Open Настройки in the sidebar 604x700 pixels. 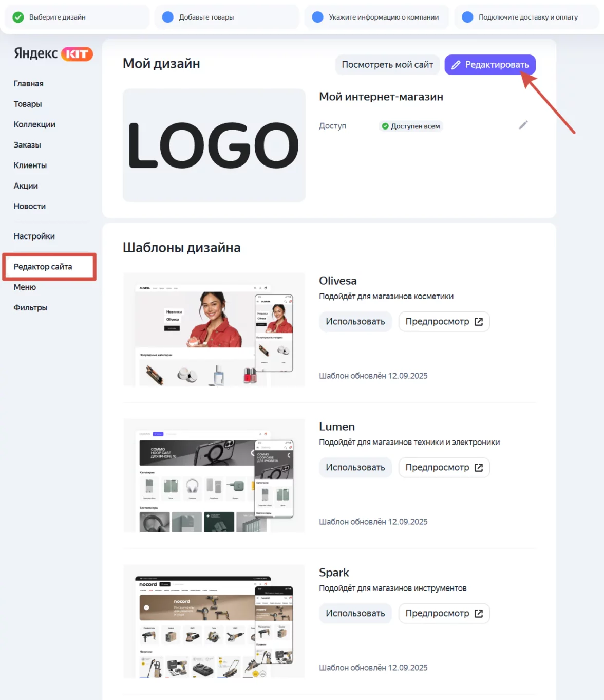[x=34, y=236]
